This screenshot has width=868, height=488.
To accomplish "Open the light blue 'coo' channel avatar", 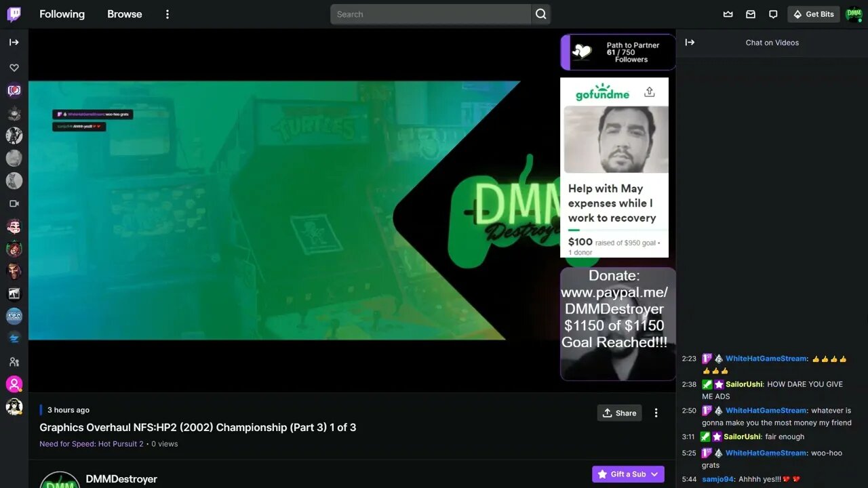I will pyautogui.click(x=14, y=317).
